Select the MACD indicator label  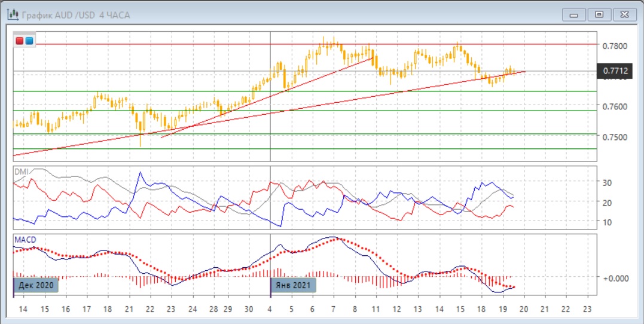point(26,240)
